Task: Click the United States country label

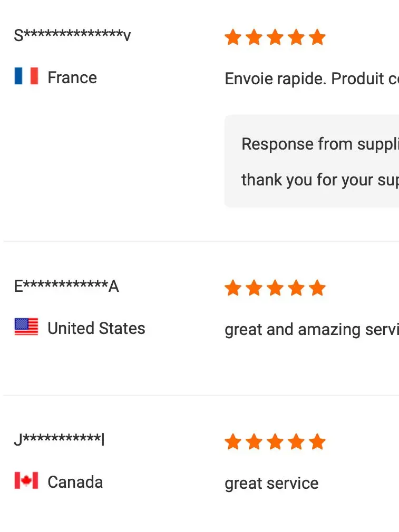Action: coord(96,328)
